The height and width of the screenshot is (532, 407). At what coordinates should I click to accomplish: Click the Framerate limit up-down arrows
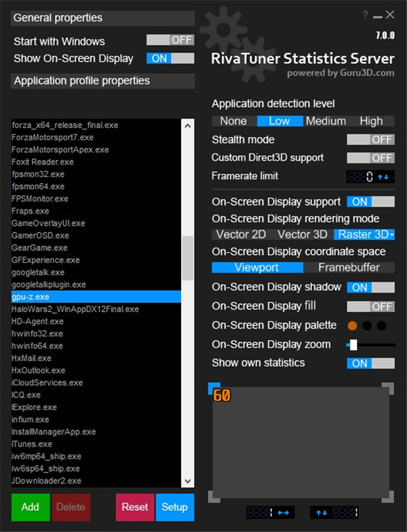[384, 177]
